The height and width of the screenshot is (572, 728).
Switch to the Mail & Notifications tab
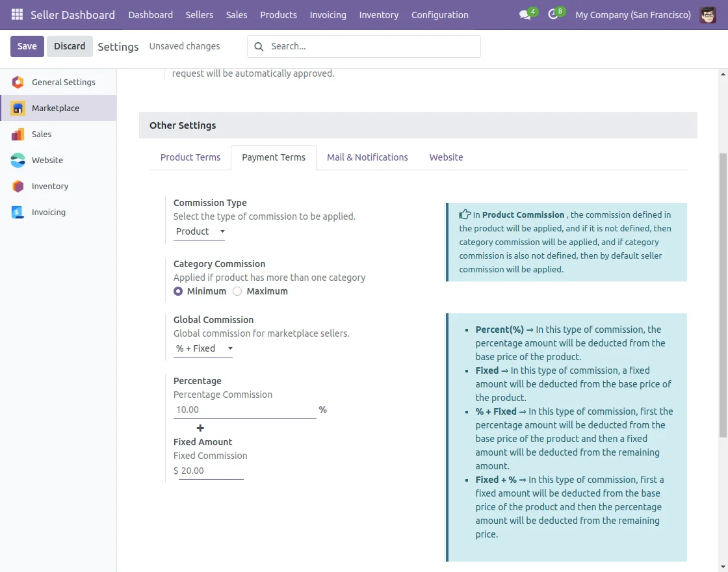pos(367,157)
